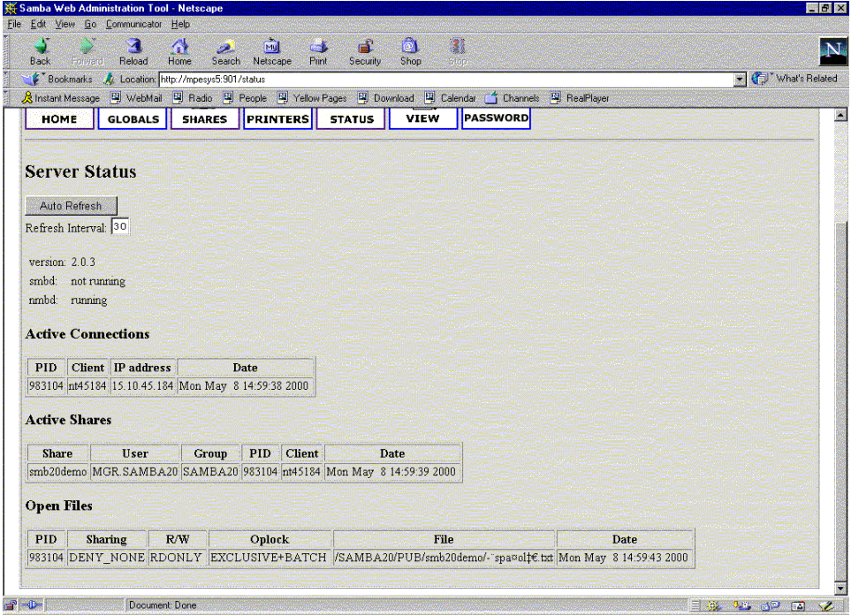This screenshot has width=851, height=616.
Task: Open the Yellow Pages bookmark
Action: (x=313, y=98)
